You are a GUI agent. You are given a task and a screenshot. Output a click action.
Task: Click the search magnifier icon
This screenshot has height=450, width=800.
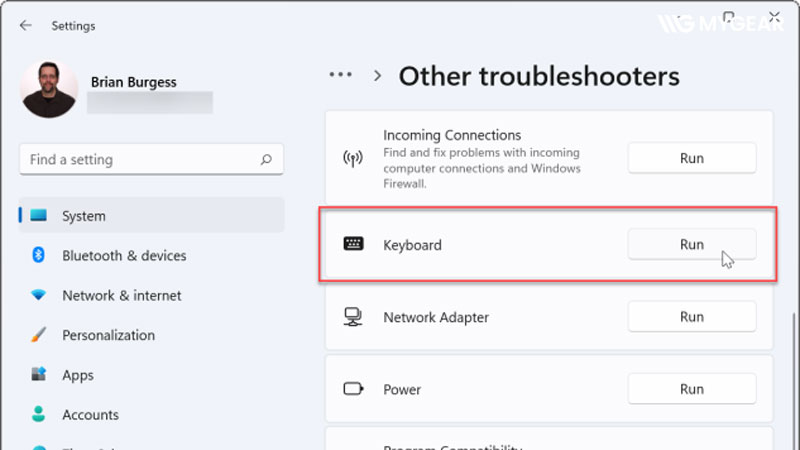[266, 159]
